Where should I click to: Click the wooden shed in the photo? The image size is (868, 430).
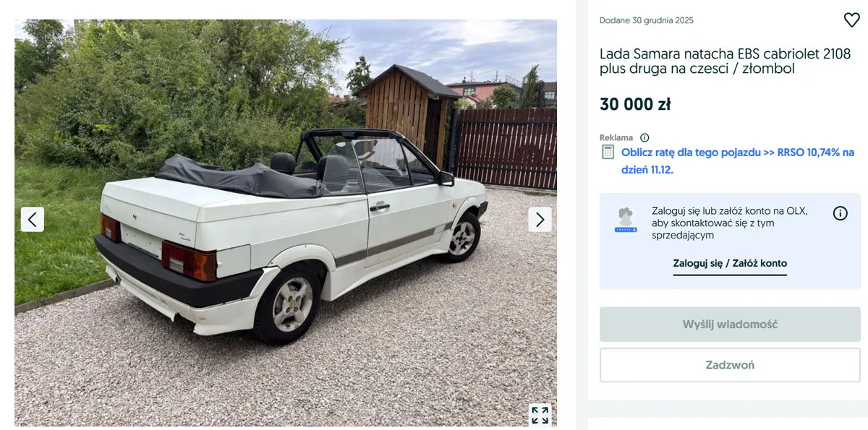(x=408, y=113)
